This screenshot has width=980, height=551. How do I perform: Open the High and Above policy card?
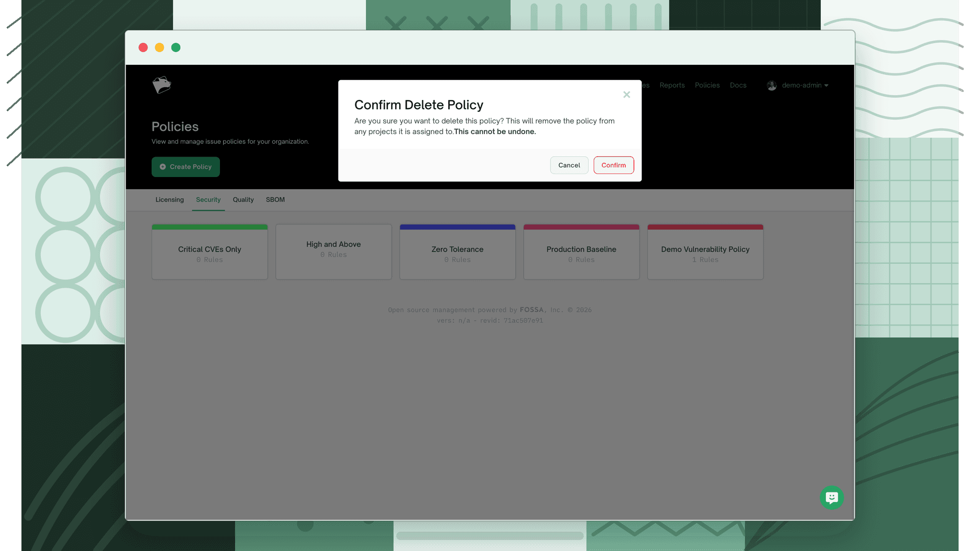click(x=334, y=252)
